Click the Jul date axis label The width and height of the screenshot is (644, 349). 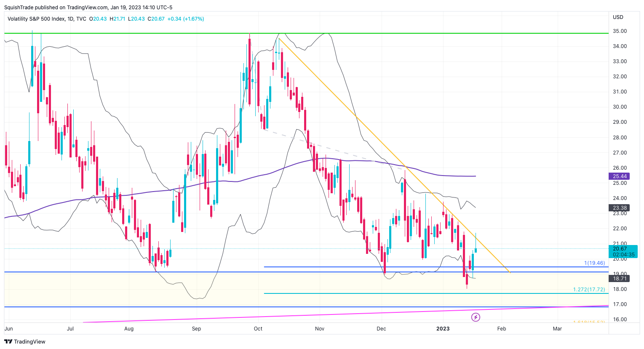(70, 329)
